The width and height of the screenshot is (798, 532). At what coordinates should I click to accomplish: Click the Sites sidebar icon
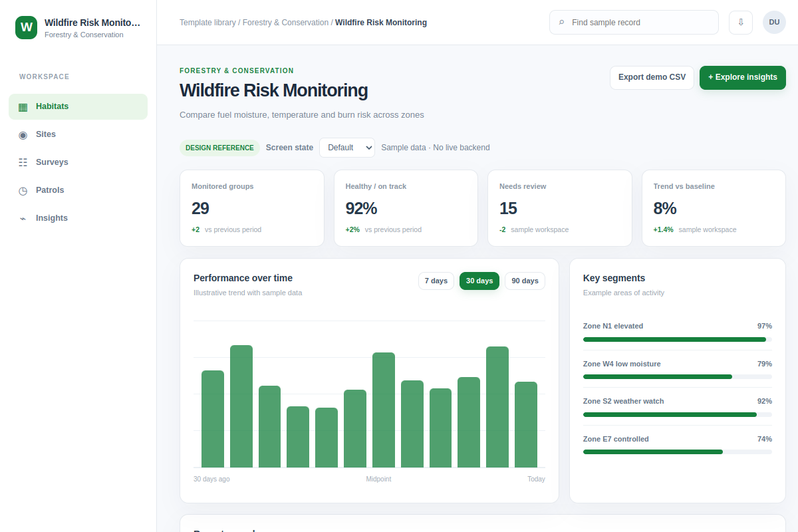[x=23, y=134]
